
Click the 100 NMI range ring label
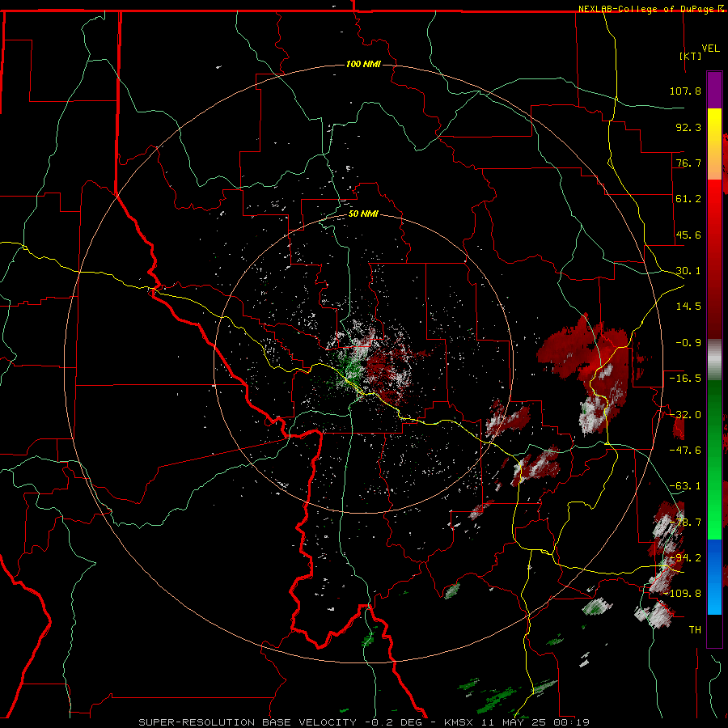[363, 64]
